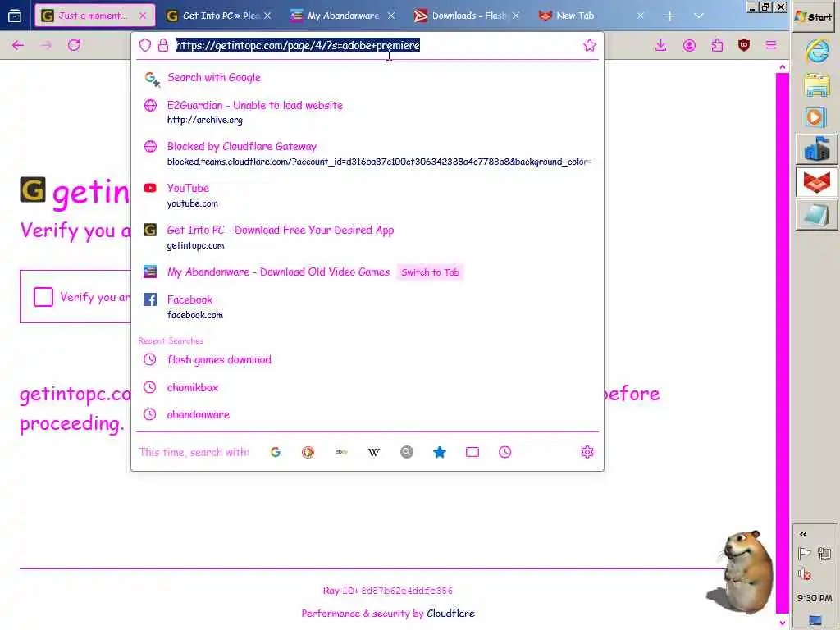
Task: Switch to the New Tab tab
Action: pyautogui.click(x=591, y=16)
